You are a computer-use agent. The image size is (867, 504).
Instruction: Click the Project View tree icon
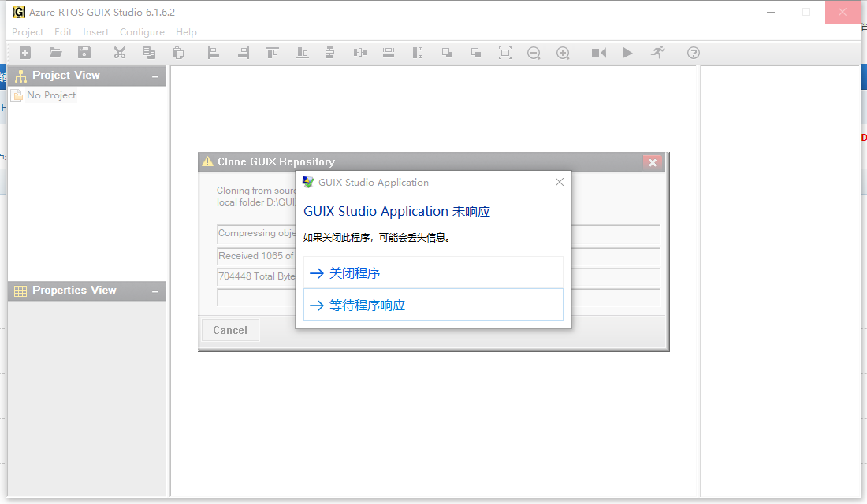(x=20, y=76)
